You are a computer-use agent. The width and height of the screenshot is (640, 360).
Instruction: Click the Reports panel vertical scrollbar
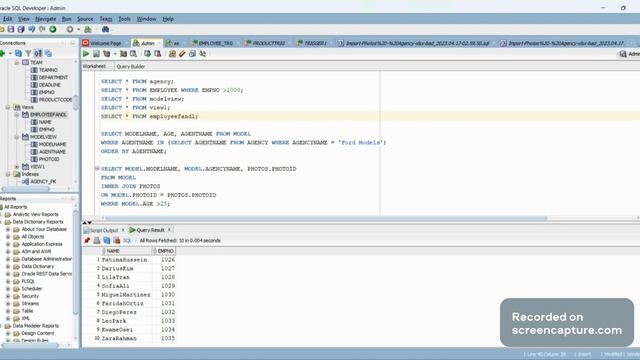point(76,263)
